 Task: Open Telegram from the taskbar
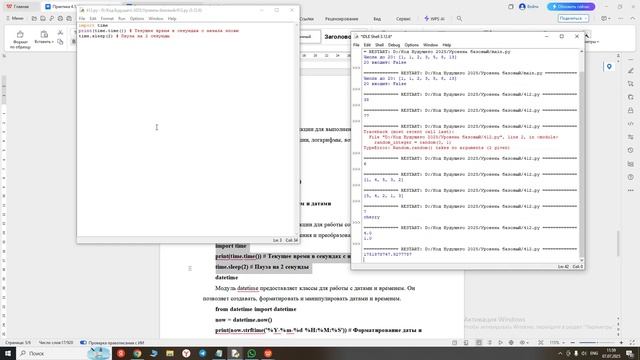pyautogui.click(x=202, y=353)
